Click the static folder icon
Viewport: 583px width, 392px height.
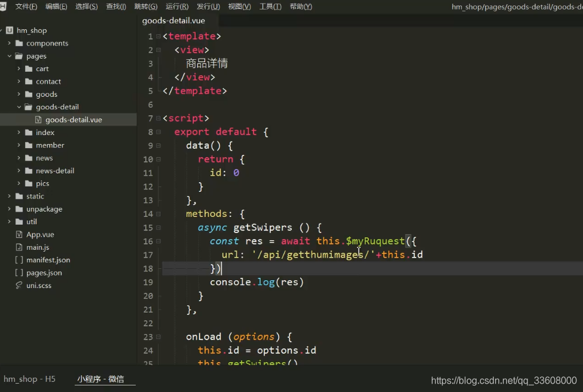[19, 196]
